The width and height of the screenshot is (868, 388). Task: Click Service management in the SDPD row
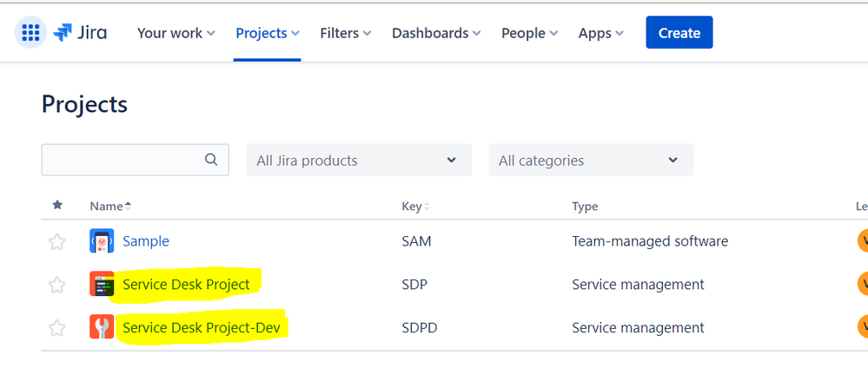point(638,327)
